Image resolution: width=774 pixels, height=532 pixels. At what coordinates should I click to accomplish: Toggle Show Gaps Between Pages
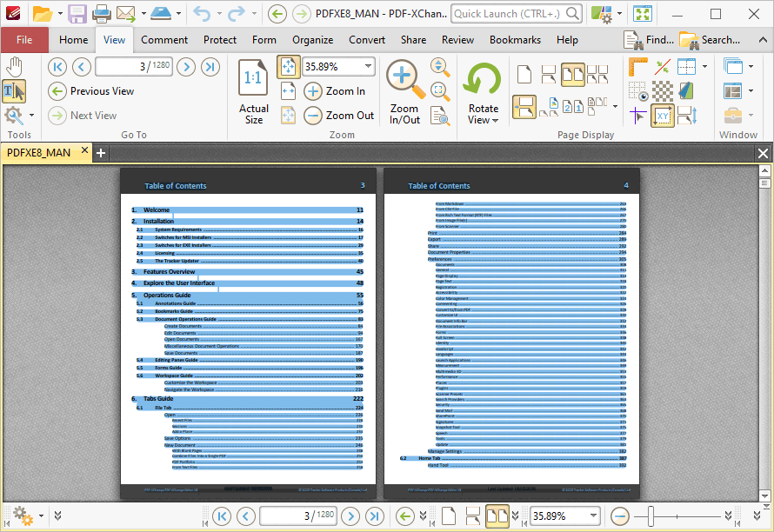click(524, 107)
